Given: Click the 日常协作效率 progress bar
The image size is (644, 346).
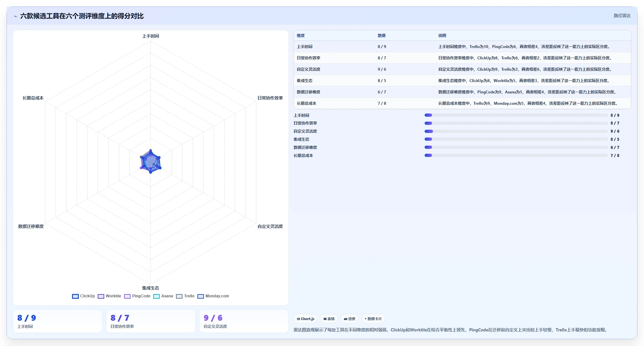Looking at the screenshot, I should (x=516, y=123).
